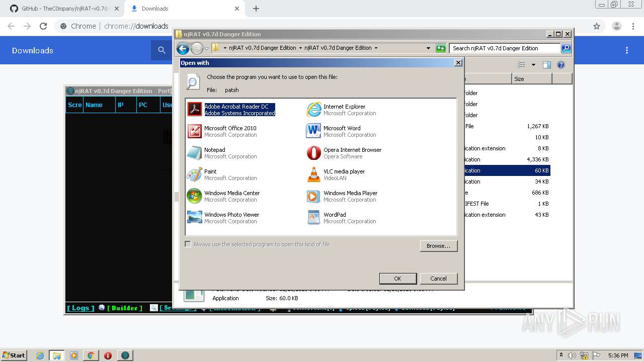Viewport: 644px width, 362px height.
Task: Click the Explorer search input field
Action: click(x=505, y=48)
